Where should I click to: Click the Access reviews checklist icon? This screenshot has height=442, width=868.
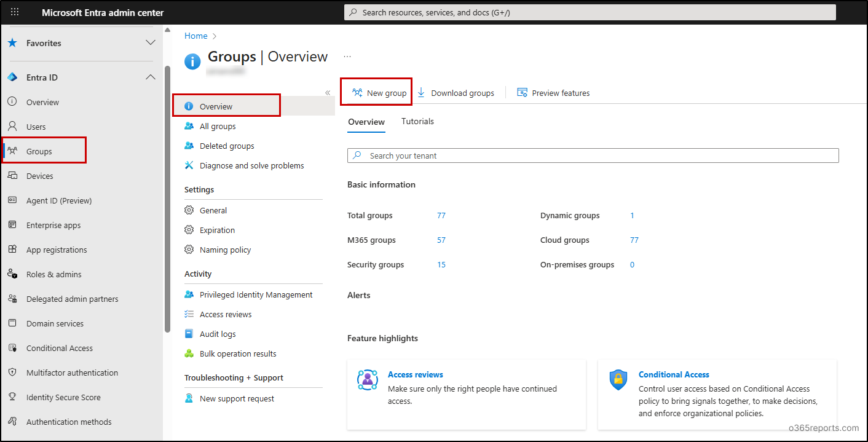[x=189, y=314]
